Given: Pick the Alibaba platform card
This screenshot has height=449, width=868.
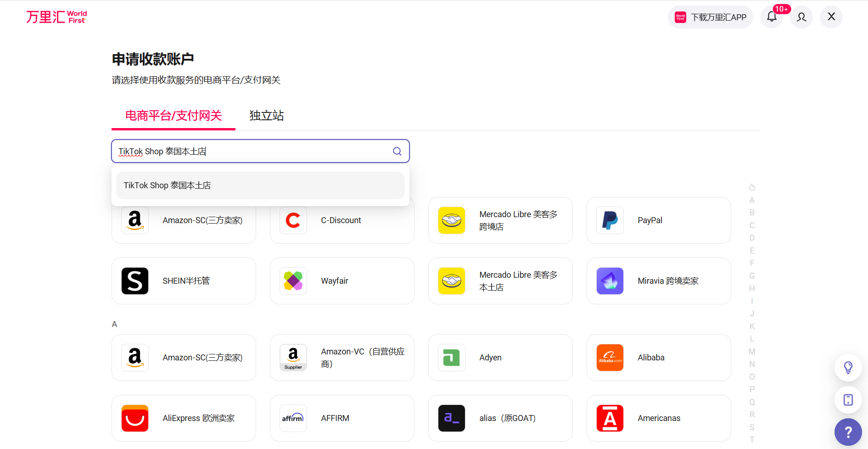Looking at the screenshot, I should click(x=658, y=358).
